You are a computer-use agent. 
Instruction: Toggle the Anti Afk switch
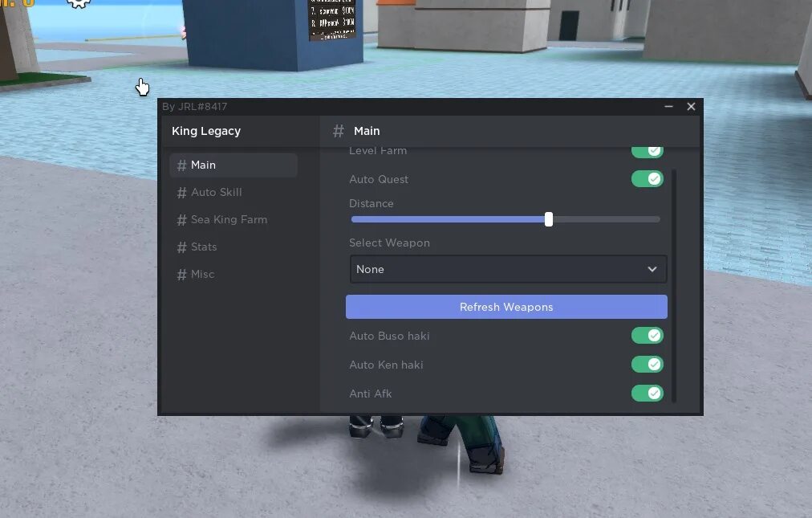647,393
